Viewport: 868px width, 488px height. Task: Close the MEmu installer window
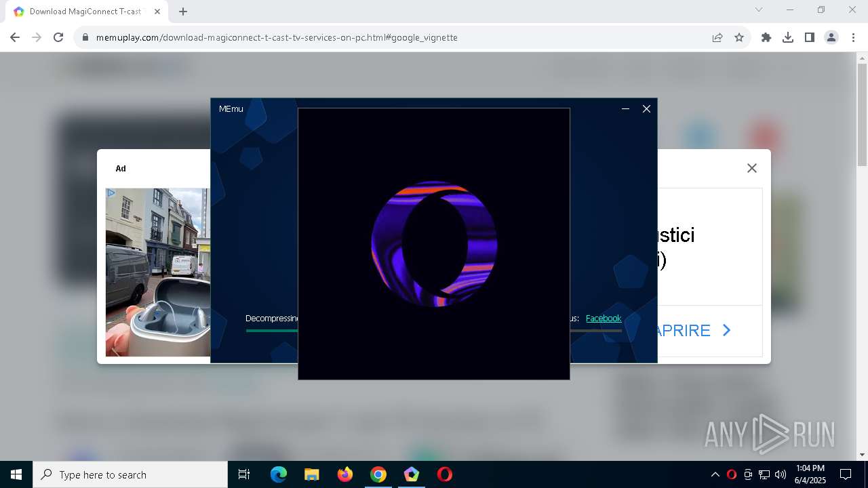646,108
